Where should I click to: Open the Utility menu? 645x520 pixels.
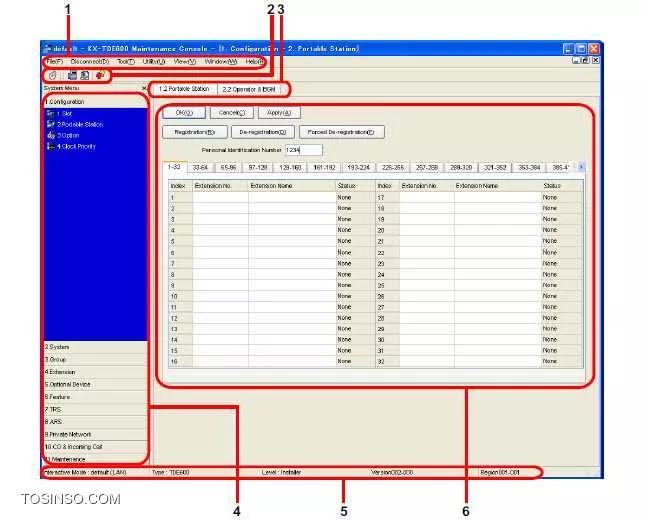point(154,62)
